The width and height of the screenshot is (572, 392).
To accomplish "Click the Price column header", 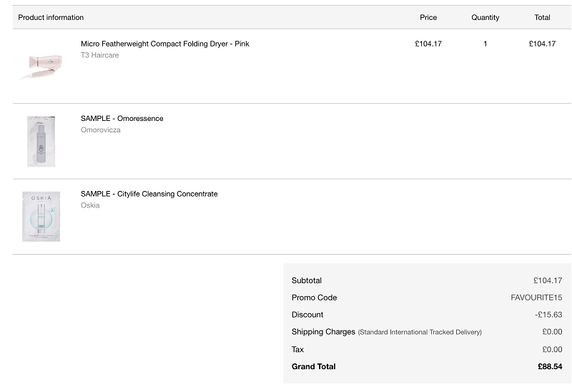I will click(428, 17).
